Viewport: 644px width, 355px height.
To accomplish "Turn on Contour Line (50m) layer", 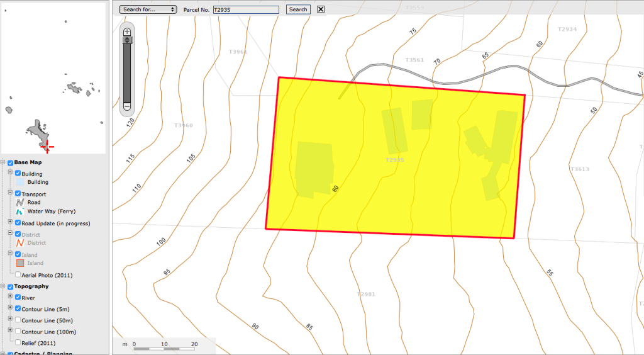I will [18, 320].
